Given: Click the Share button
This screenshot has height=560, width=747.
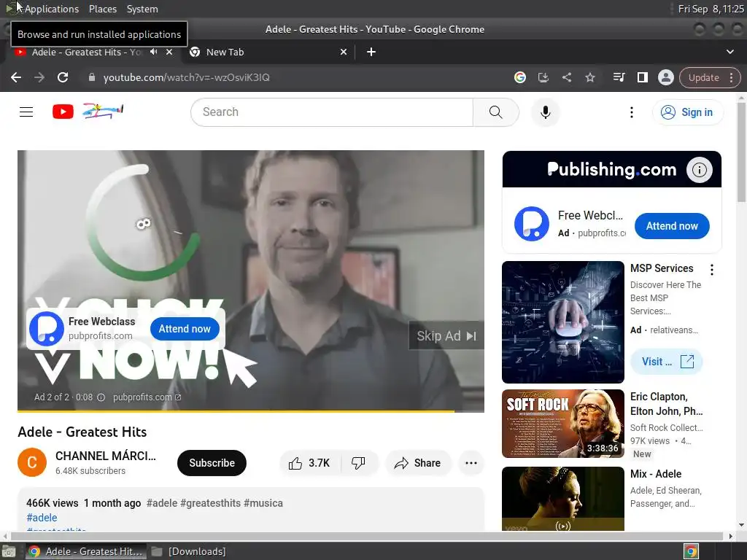Looking at the screenshot, I should coord(418,463).
